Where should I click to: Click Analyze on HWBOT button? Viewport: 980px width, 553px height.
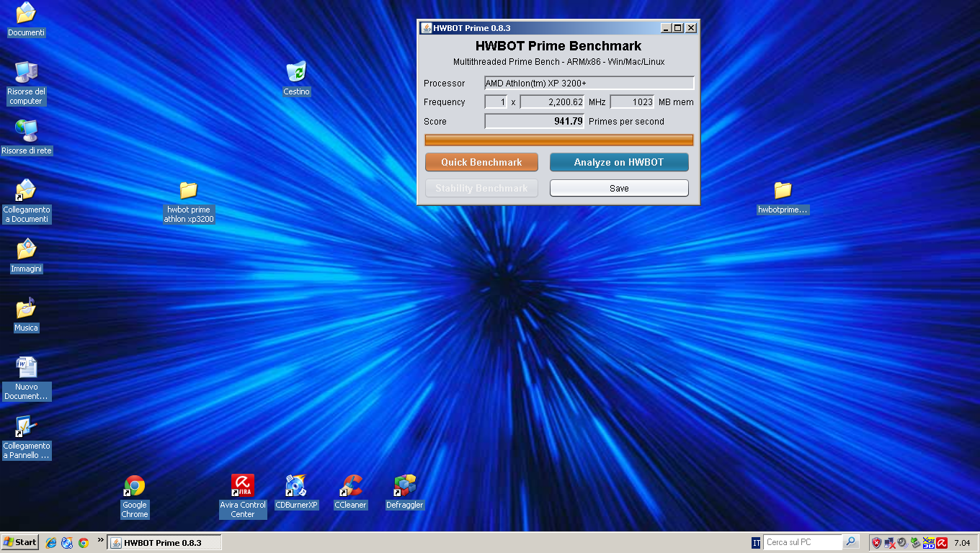tap(619, 162)
